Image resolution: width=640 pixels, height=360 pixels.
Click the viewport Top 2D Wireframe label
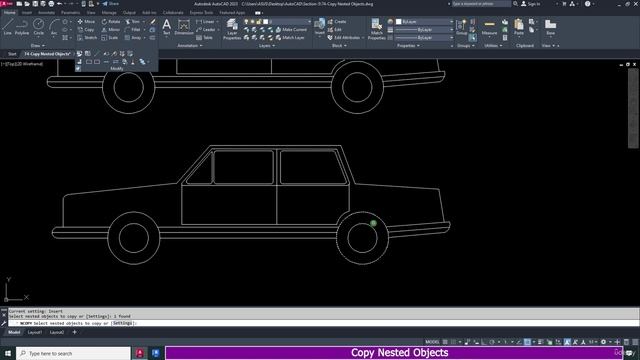tap(22, 64)
